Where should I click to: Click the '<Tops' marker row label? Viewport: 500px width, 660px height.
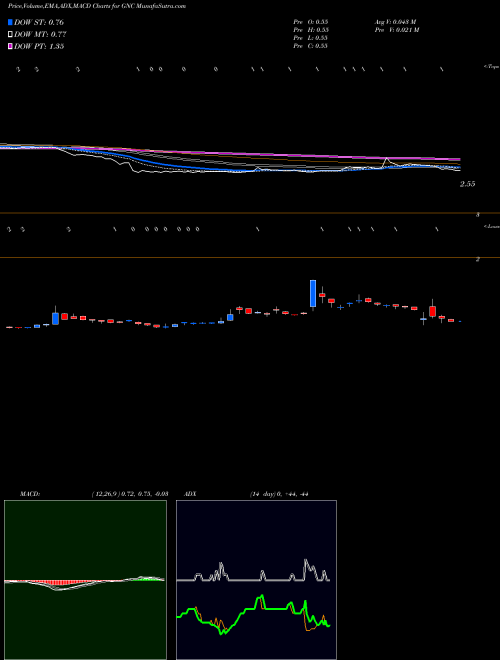(x=491, y=67)
